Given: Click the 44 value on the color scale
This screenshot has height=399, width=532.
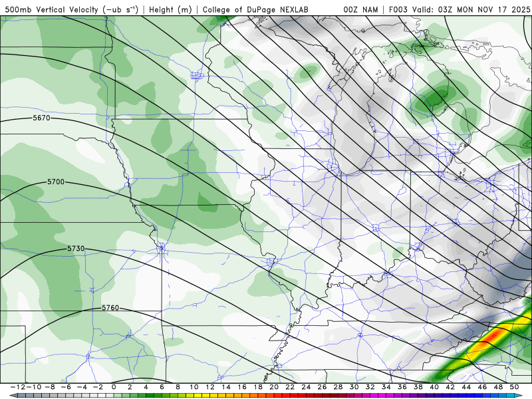Looking at the screenshot, I should pyautogui.click(x=466, y=387).
